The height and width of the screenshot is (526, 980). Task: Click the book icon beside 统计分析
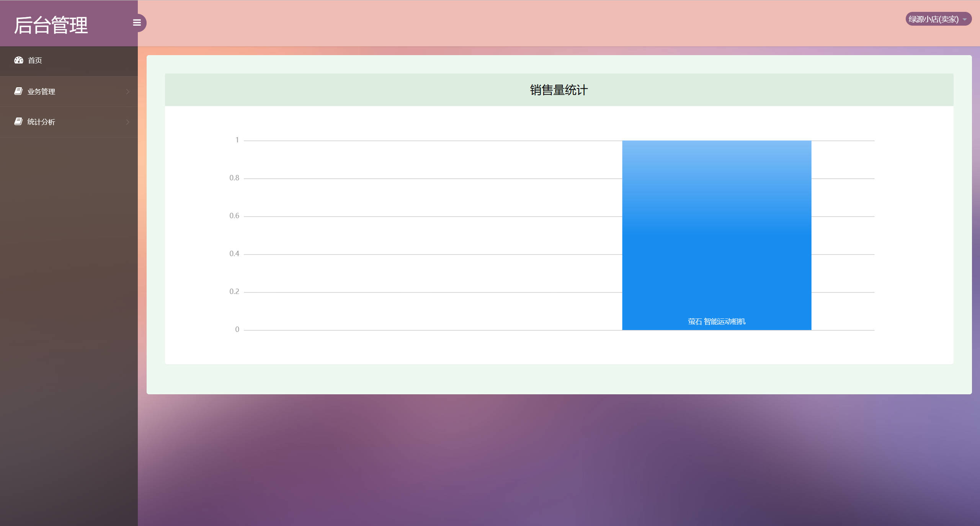tap(18, 121)
